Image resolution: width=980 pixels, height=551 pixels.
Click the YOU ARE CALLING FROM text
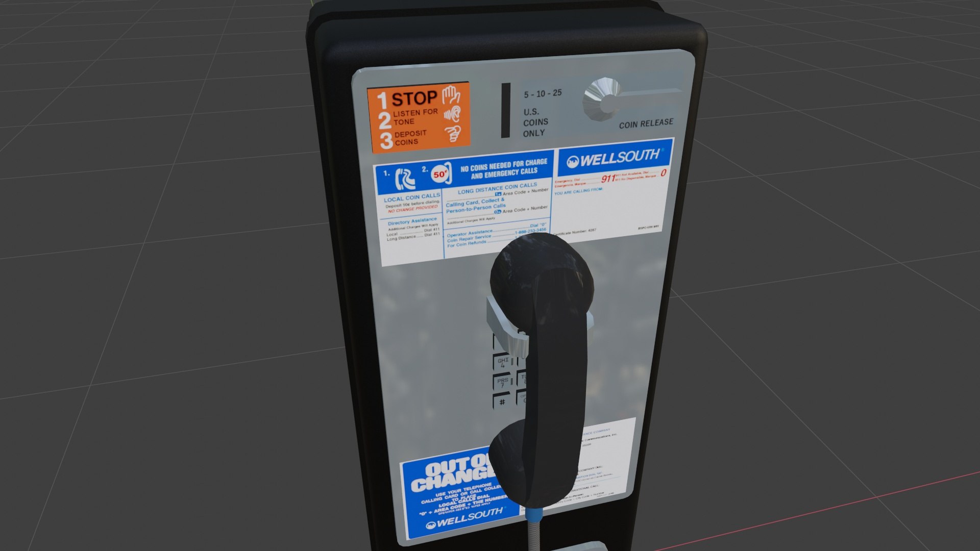coord(578,191)
